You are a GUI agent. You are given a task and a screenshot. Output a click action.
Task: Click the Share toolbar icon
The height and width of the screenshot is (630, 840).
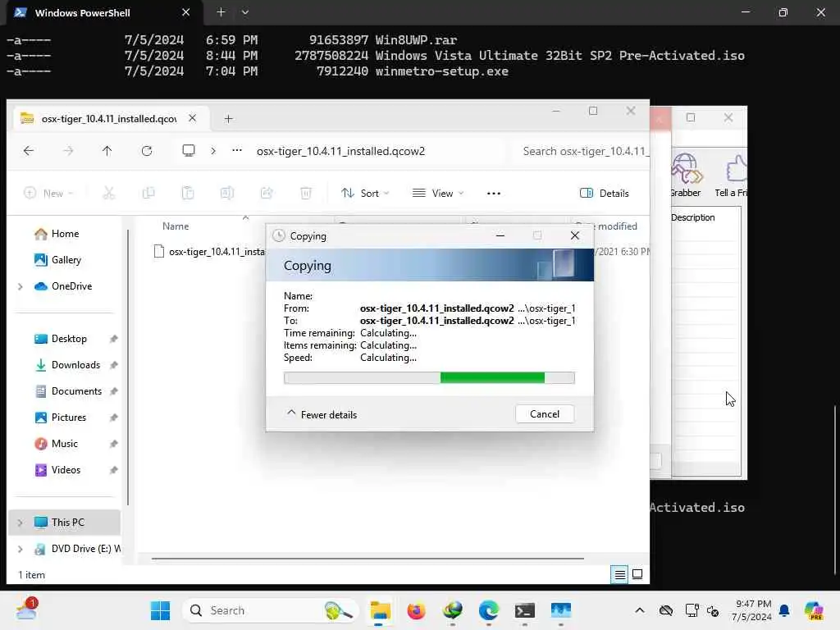[267, 193]
